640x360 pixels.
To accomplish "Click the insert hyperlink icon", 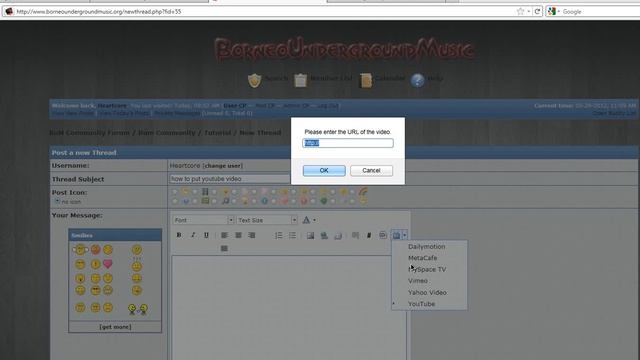I will (324, 235).
